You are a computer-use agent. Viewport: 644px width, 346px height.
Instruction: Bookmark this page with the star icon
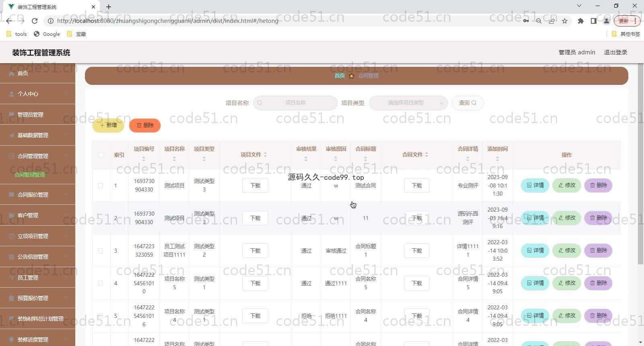tap(565, 21)
